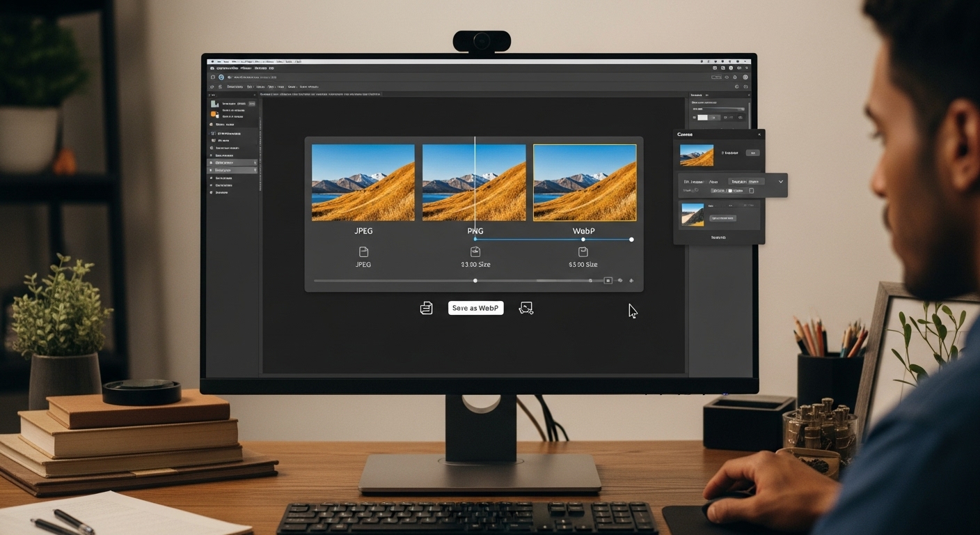This screenshot has height=535, width=980.
Task: Select the yellow-outlined WebP preview thumbnail
Action: point(584,183)
